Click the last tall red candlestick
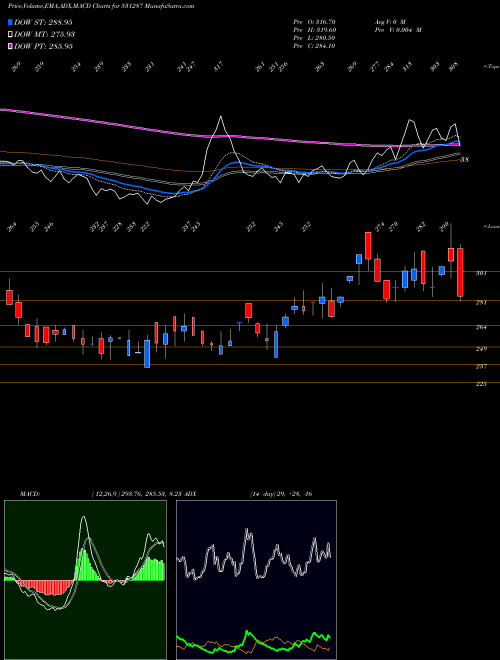Viewport: 500px width, 660px height. pos(460,272)
